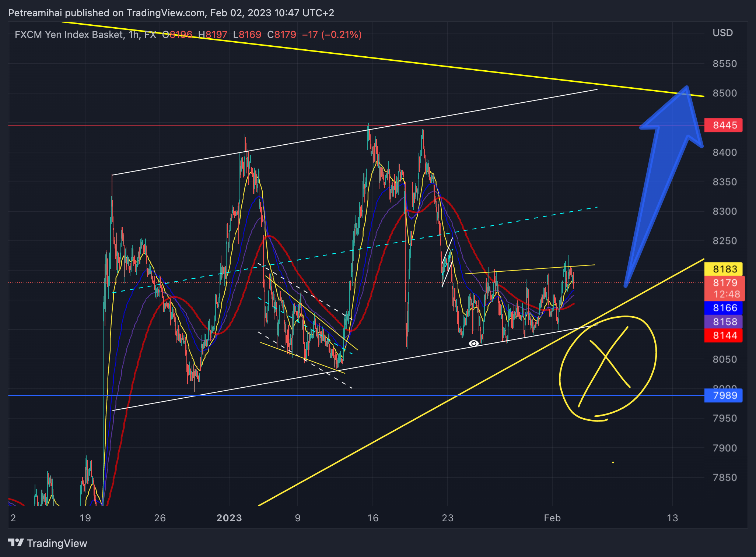Click the 8550 price axis value

coord(725,64)
